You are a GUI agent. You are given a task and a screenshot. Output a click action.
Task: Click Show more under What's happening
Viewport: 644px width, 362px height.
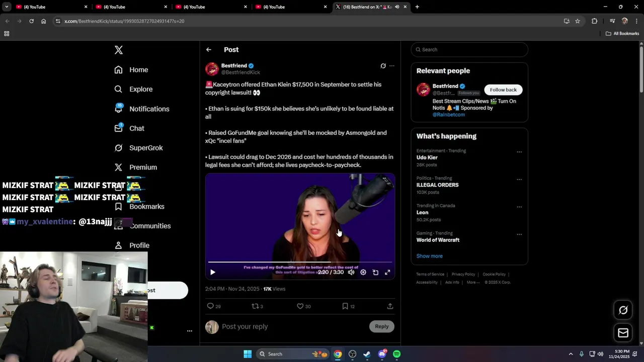tap(429, 256)
